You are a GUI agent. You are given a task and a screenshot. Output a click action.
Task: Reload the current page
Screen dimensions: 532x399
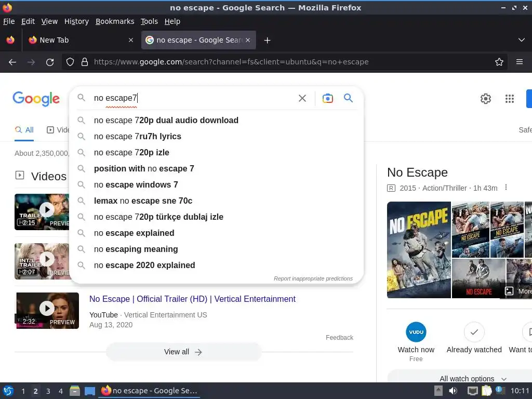50,62
